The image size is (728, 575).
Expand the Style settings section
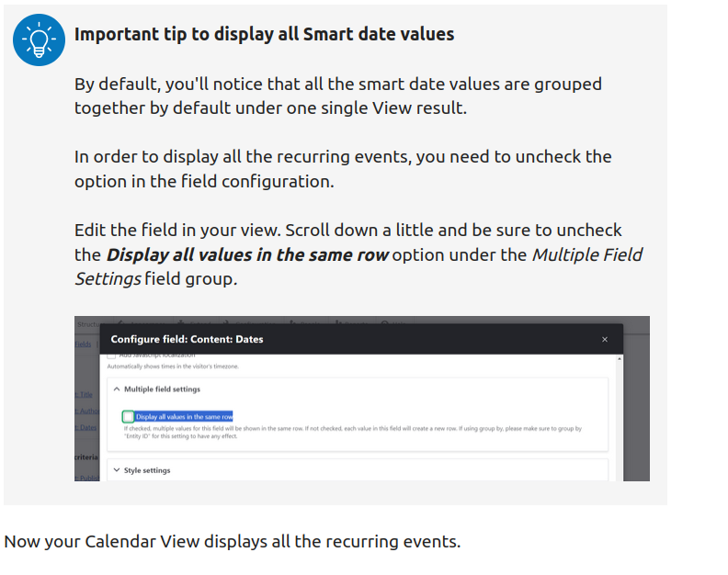pos(116,470)
